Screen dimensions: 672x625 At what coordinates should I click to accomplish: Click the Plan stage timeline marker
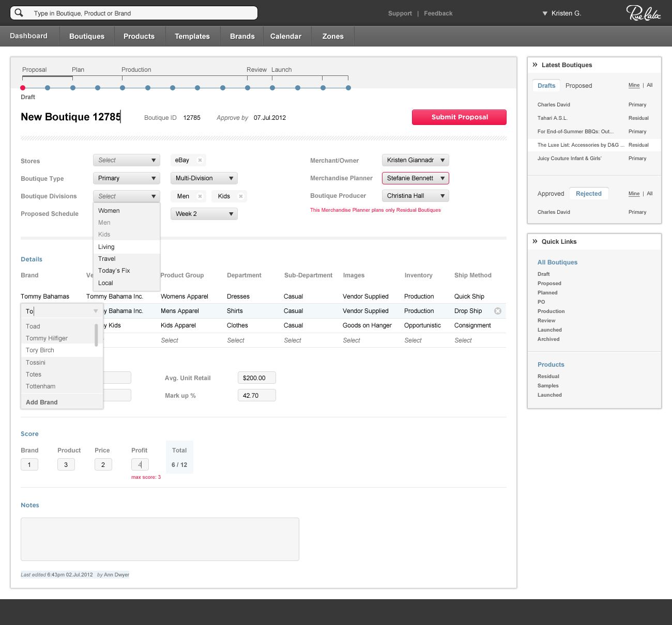point(73,88)
